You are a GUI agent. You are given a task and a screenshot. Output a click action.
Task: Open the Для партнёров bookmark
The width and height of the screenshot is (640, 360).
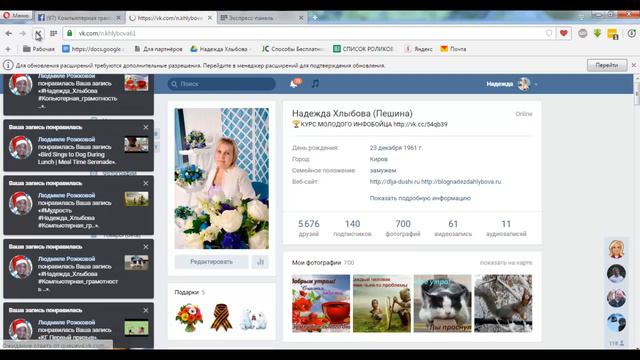[x=158, y=49]
